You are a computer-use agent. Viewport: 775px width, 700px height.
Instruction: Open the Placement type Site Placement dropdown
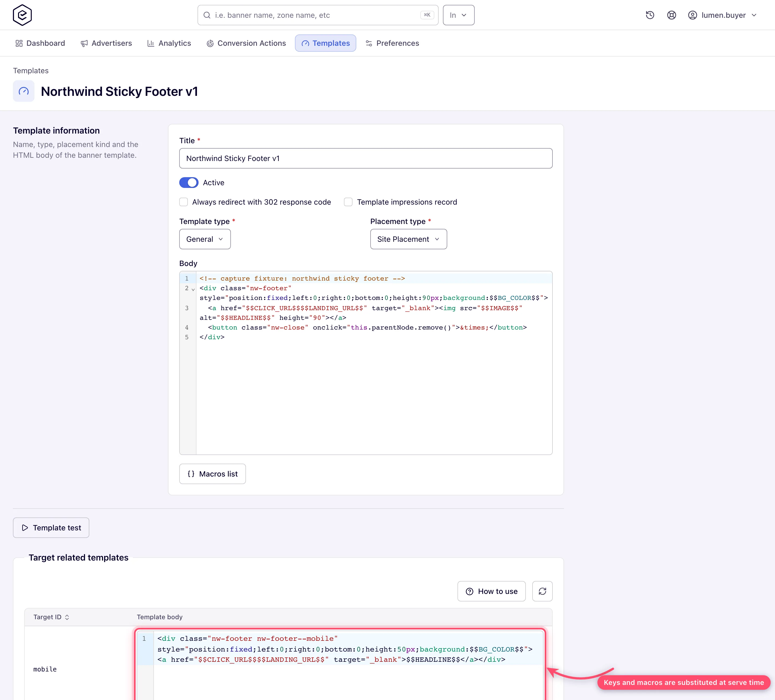[x=408, y=239]
